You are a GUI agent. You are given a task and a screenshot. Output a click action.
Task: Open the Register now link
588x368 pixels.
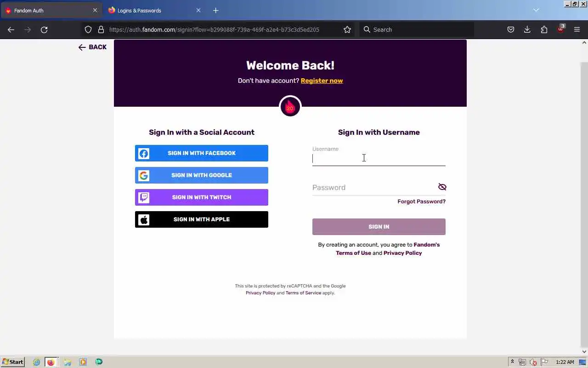point(322,80)
